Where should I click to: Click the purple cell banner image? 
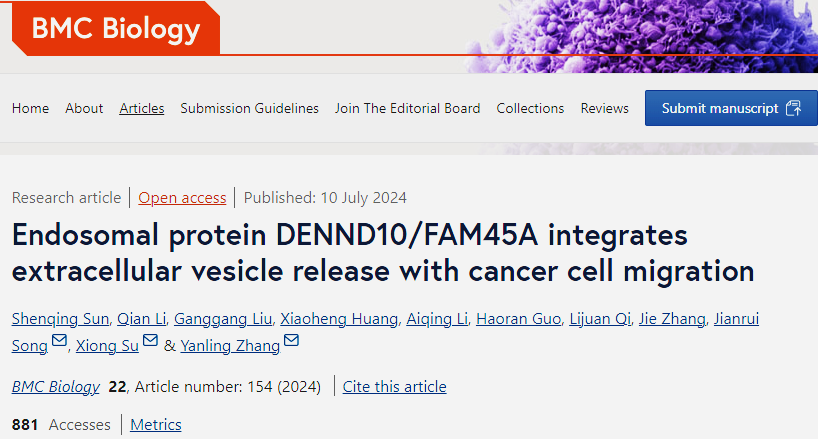point(642,35)
